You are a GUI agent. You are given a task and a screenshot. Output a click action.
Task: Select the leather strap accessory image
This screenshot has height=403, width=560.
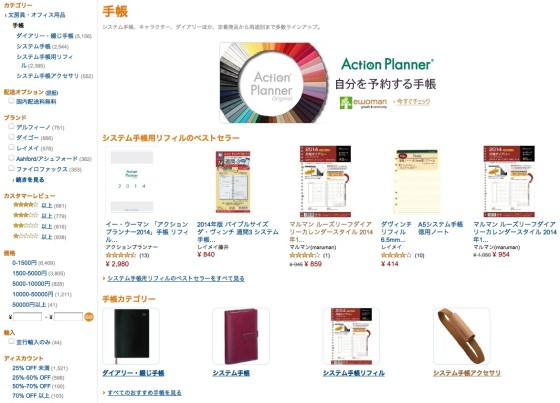[461, 336]
